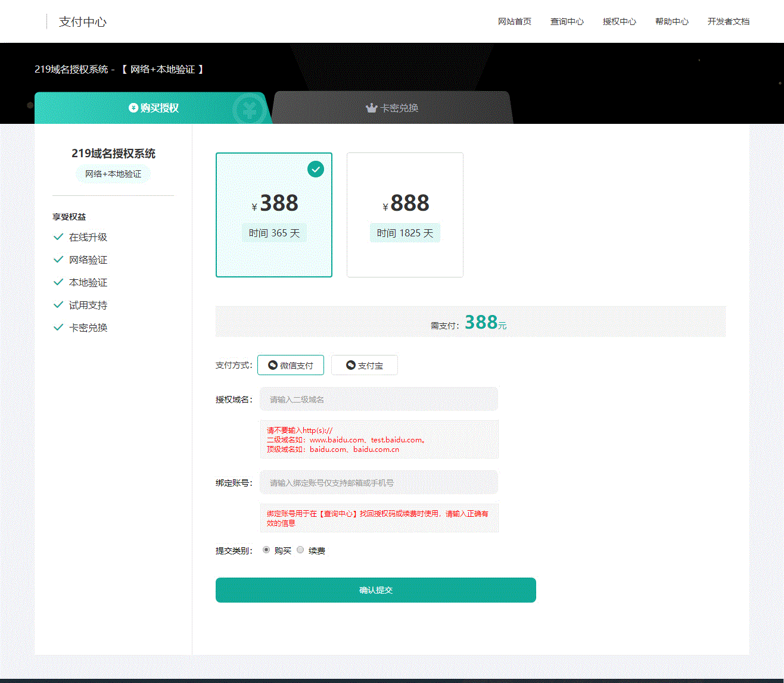Click the crown icon on 卡密兑换 tab
The image size is (784, 683).
[x=372, y=108]
